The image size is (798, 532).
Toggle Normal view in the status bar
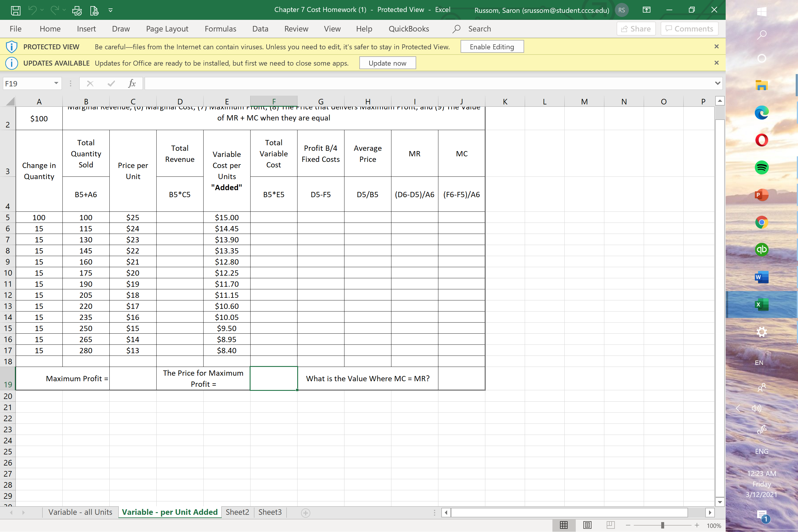pos(563,525)
